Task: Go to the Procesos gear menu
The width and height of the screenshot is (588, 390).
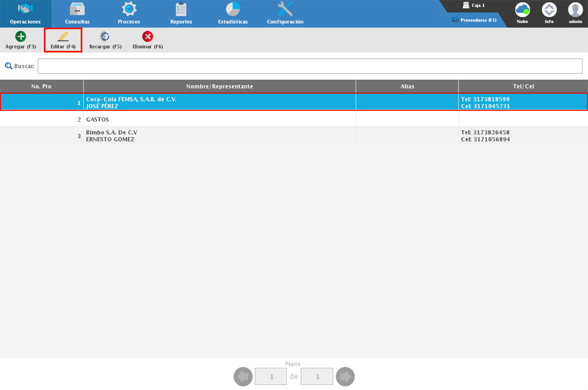Action: click(x=129, y=14)
